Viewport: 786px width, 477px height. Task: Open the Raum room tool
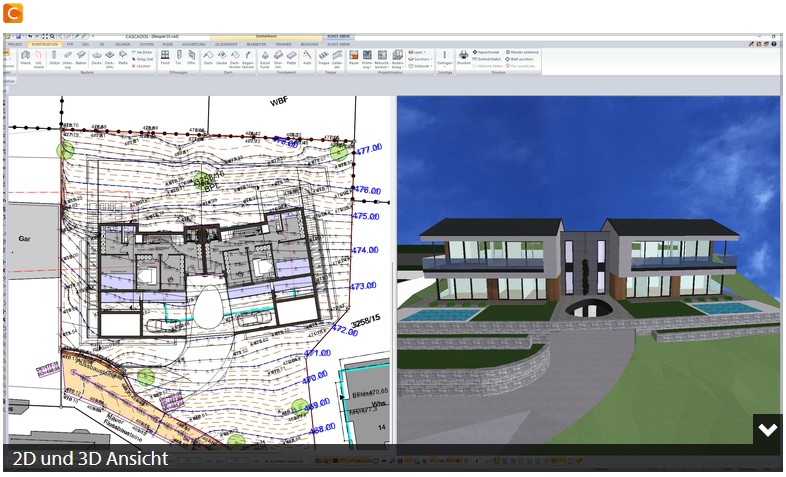354,58
